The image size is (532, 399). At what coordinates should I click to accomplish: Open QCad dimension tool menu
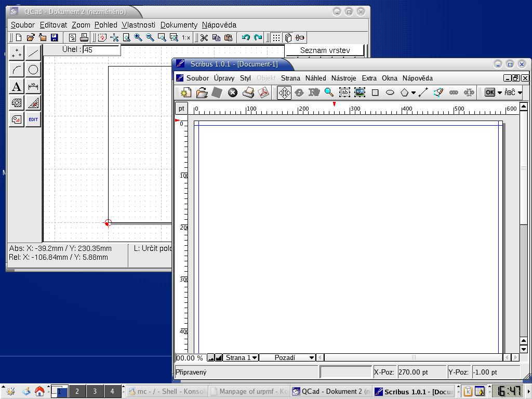(x=33, y=86)
